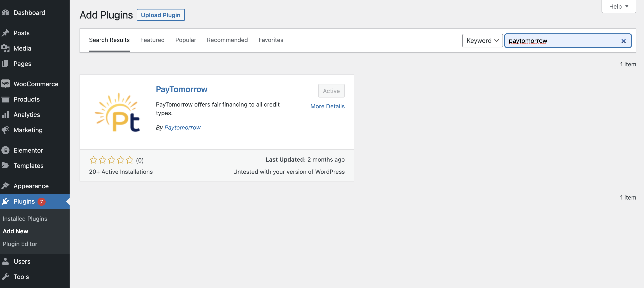This screenshot has width=644, height=288.
Task: Click the Dashboard gauge icon
Action: click(5, 12)
